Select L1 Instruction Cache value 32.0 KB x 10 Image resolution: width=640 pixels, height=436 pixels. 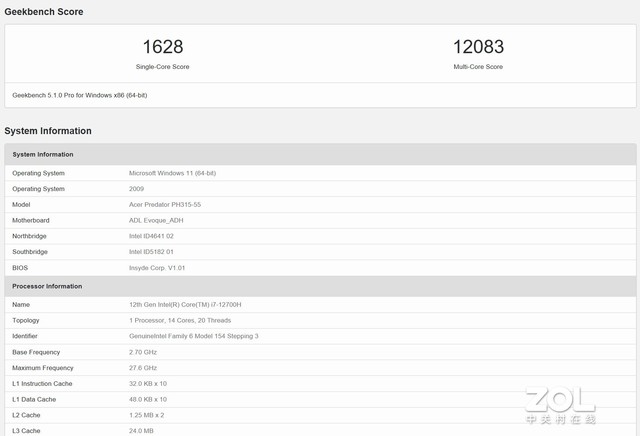[x=148, y=384]
